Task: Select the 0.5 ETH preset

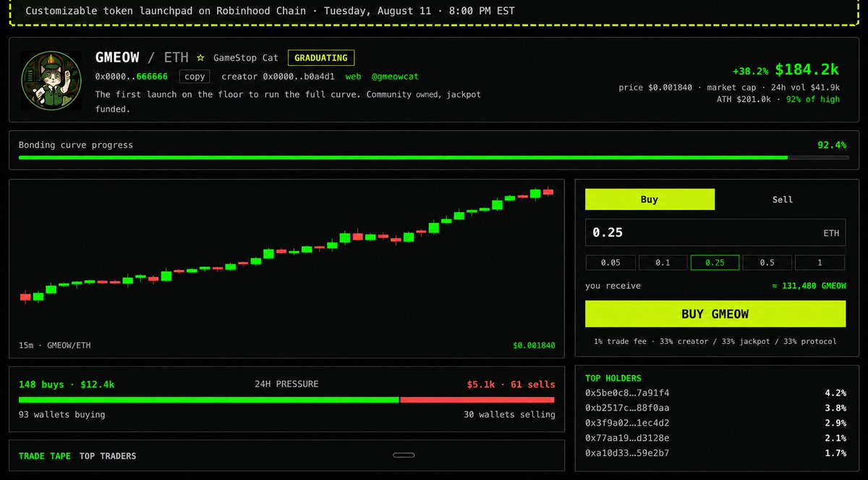Action: [767, 263]
